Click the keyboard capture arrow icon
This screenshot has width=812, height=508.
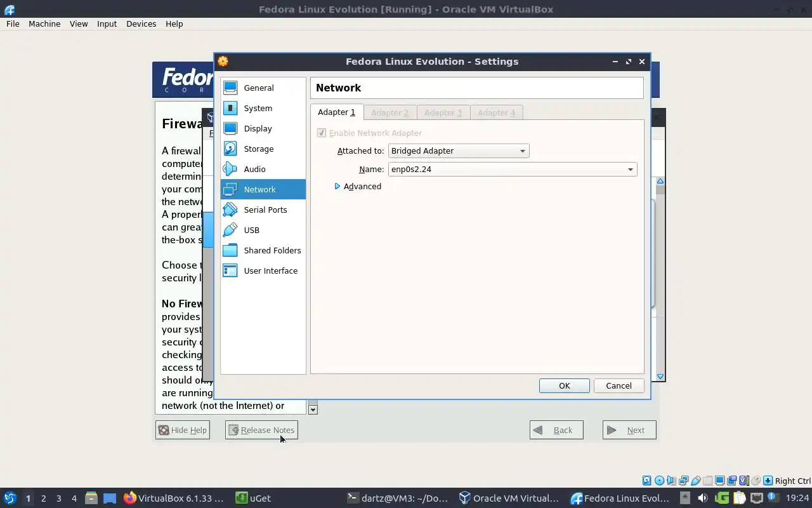coord(768,481)
